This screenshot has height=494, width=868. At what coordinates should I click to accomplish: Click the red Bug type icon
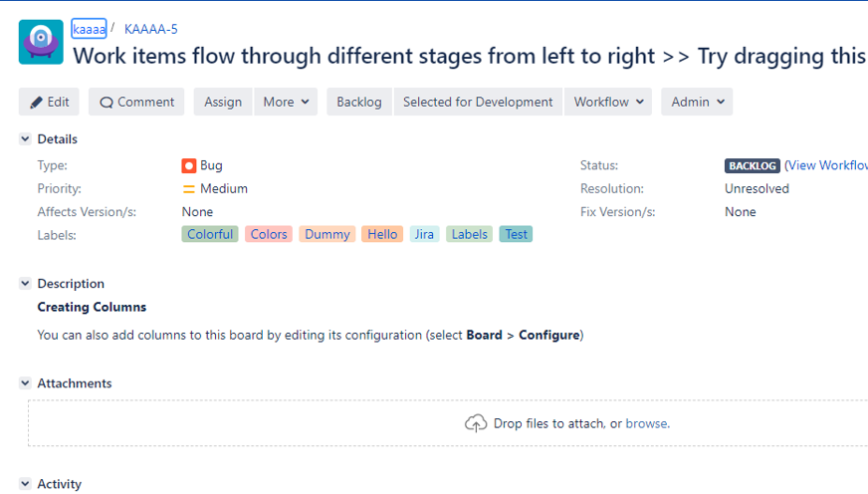pos(189,165)
